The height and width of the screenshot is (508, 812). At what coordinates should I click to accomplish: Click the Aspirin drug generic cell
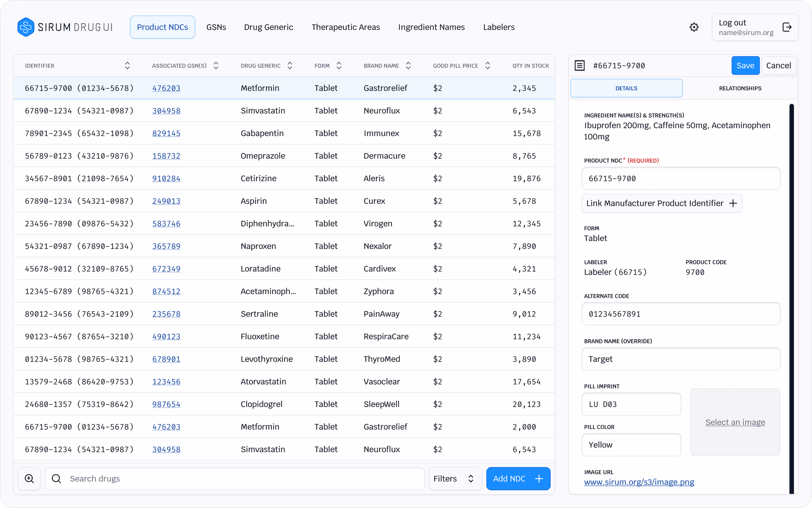point(254,201)
